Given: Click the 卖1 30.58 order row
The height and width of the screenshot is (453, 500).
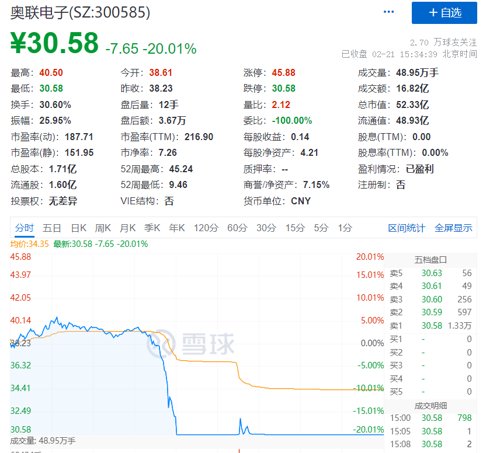Looking at the screenshot, I should click(431, 326).
